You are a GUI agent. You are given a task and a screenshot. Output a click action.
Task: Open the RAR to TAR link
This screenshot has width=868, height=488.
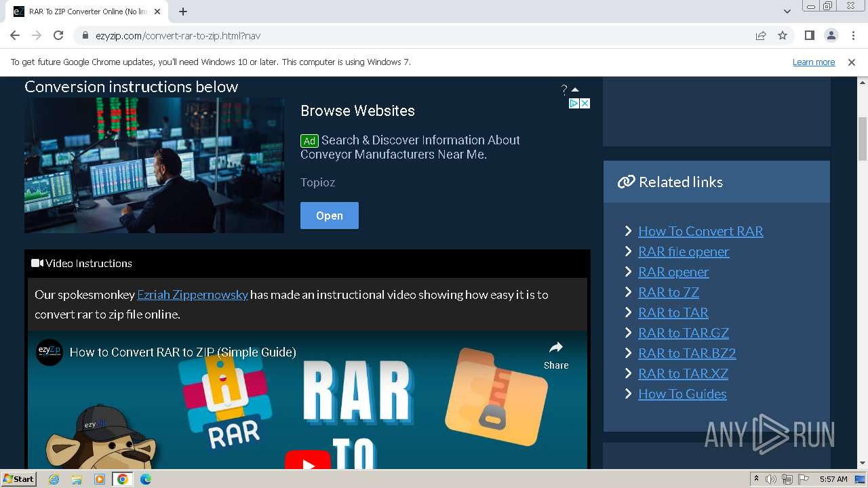[673, 312]
